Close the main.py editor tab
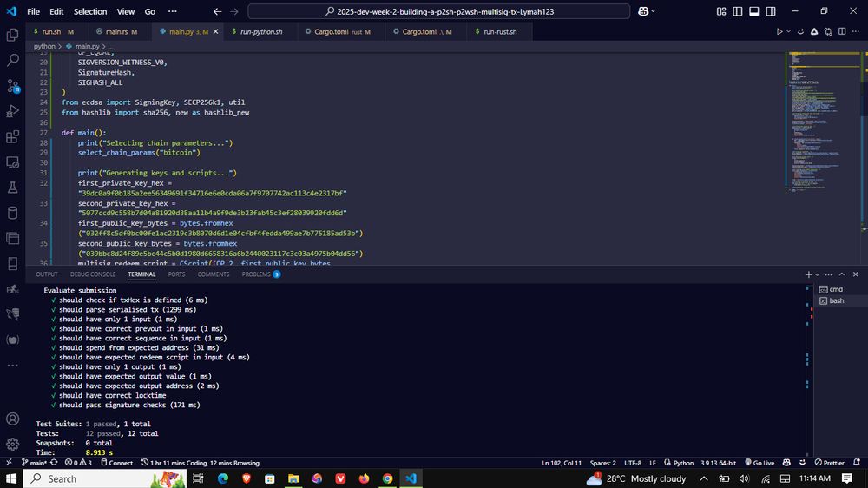The width and height of the screenshot is (868, 488). pos(215,31)
